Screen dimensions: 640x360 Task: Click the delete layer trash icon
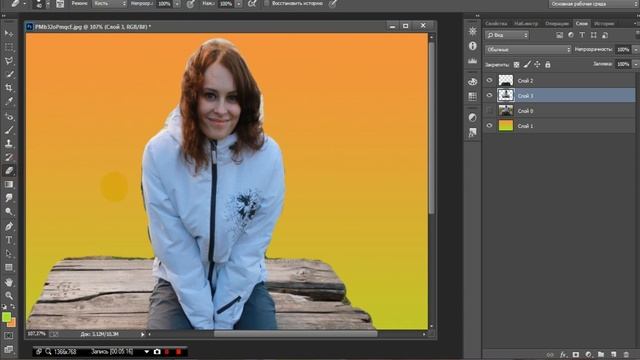(626, 355)
